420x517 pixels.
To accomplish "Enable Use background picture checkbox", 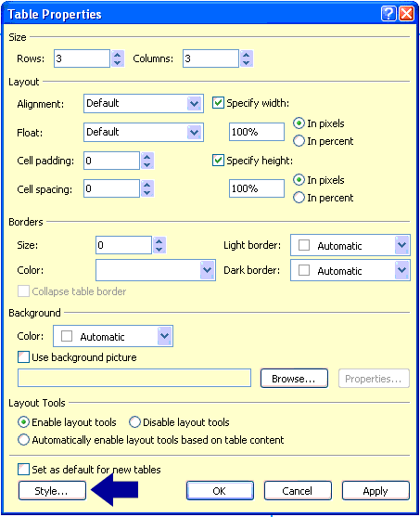I will point(23,357).
